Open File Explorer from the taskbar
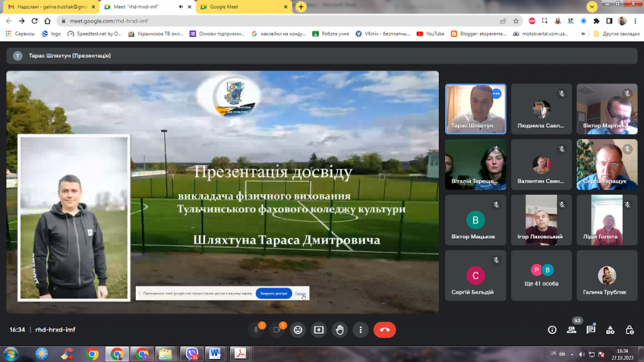Screen dimensions: 644x362 pyautogui.click(x=166, y=354)
